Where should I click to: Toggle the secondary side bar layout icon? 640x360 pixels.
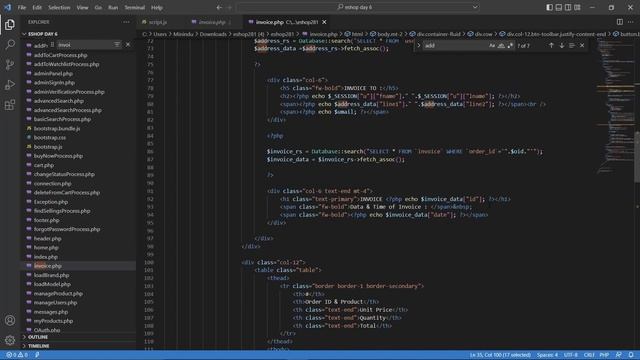click(568, 7)
